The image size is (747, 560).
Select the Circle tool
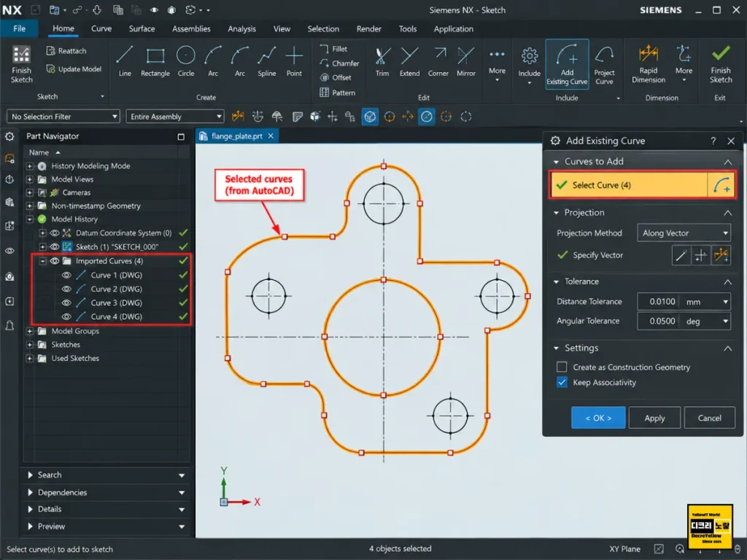[x=186, y=61]
